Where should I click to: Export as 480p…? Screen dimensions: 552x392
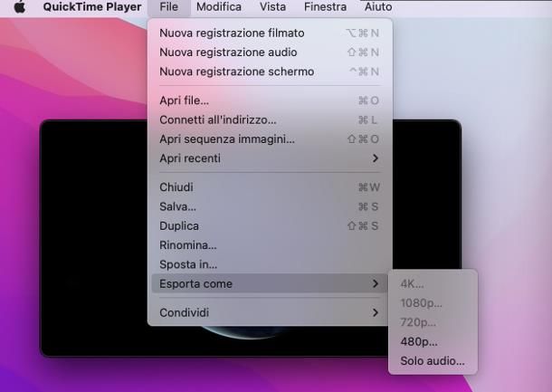pyautogui.click(x=433, y=341)
